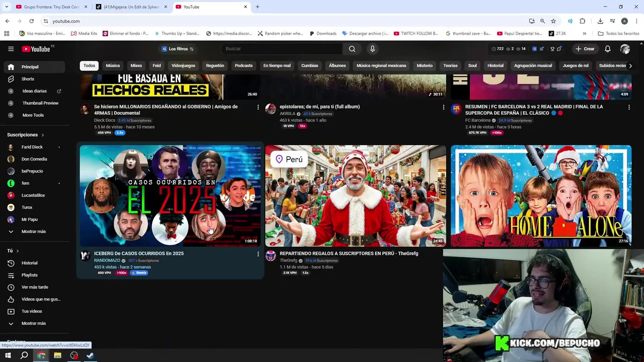Open the chat bubble icon in header
Image resolution: width=644 pixels, height=362 pixels.
(x=559, y=49)
